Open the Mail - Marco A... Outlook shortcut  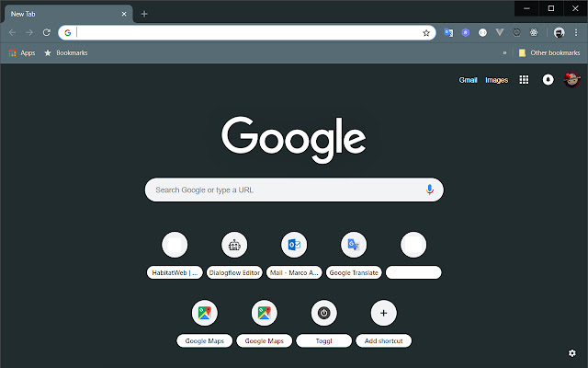[294, 256]
